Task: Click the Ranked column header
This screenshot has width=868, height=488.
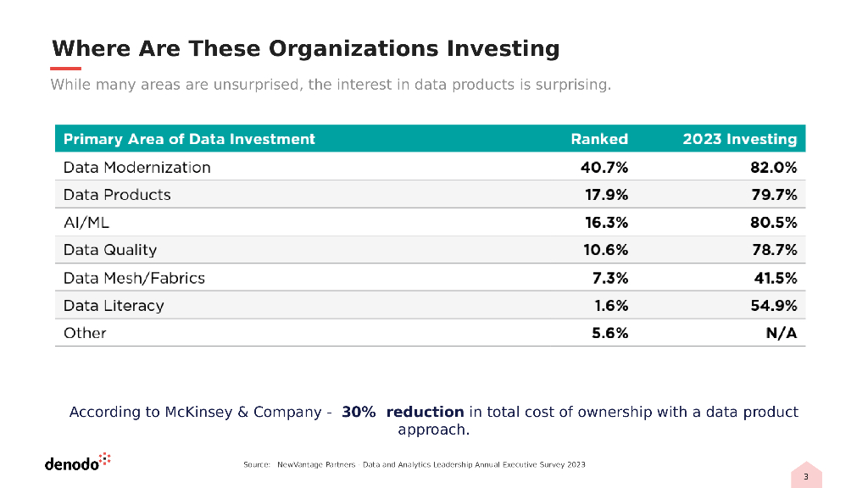Action: (x=599, y=139)
